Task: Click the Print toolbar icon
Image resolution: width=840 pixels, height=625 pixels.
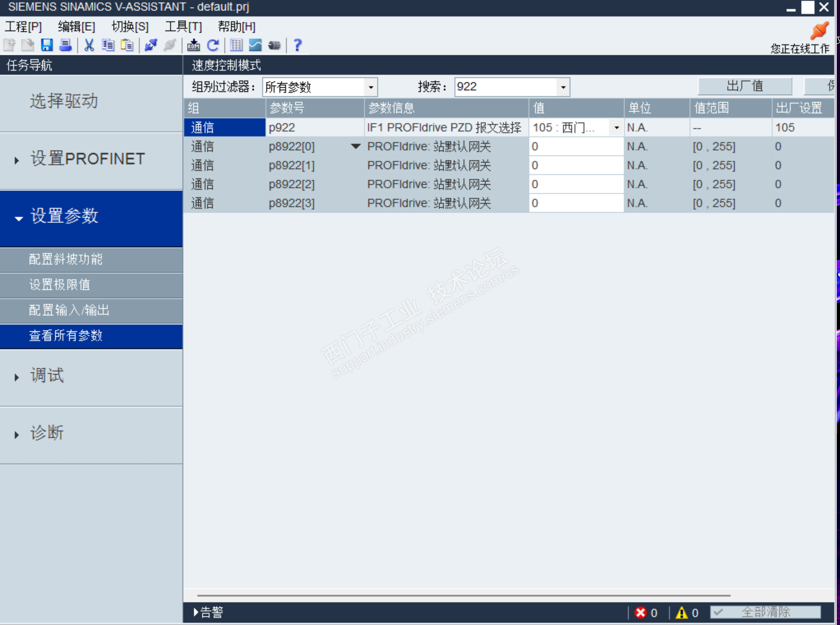Action: click(66, 45)
